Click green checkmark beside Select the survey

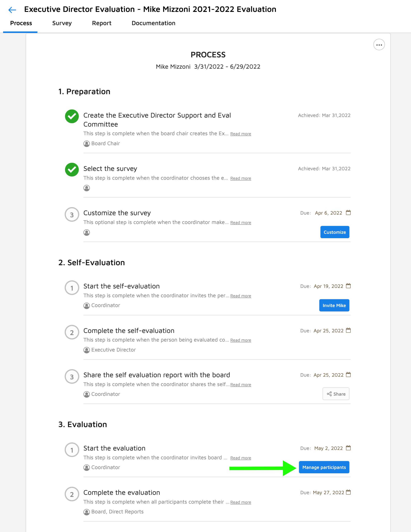pos(72,170)
